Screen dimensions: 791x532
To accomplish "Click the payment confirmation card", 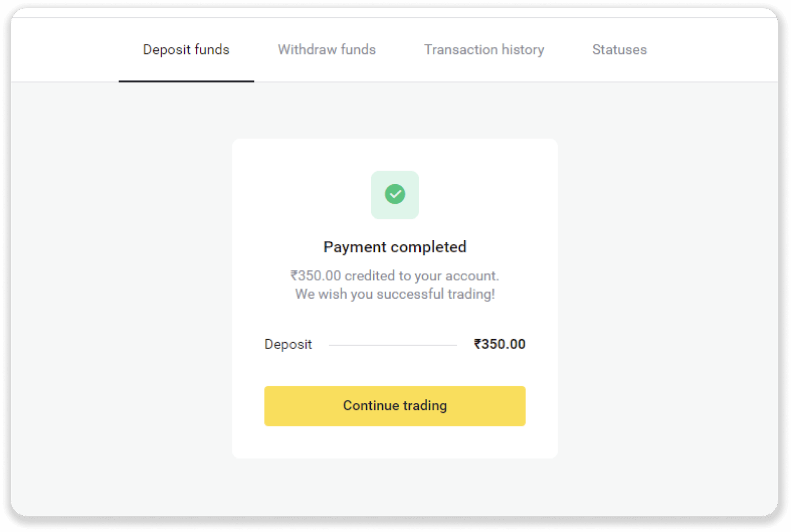I will pyautogui.click(x=395, y=297).
